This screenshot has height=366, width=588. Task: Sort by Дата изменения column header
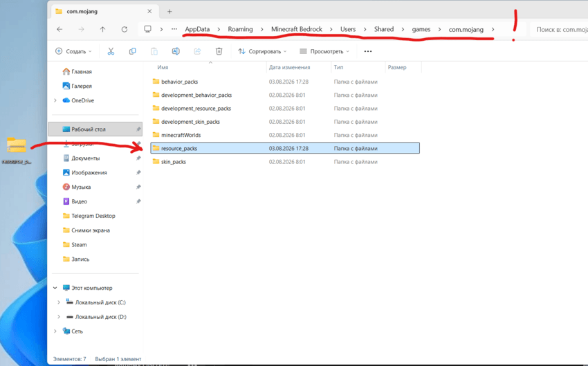point(289,68)
